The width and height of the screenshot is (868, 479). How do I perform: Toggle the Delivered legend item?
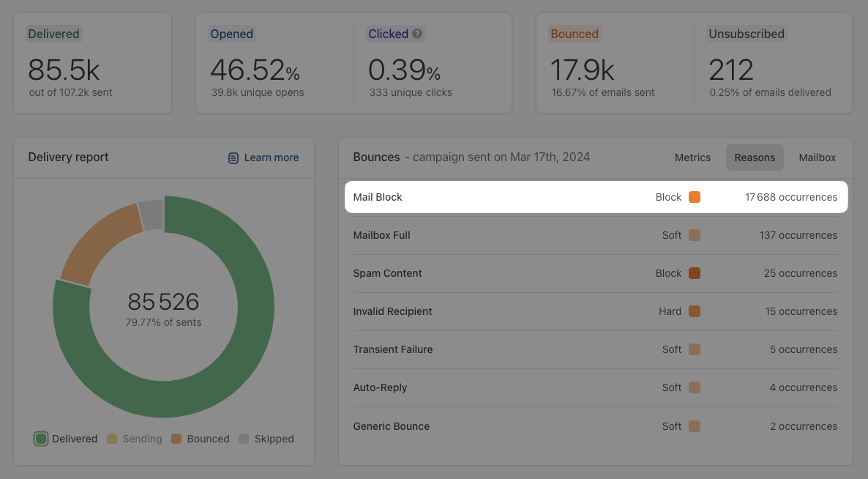[x=66, y=439]
